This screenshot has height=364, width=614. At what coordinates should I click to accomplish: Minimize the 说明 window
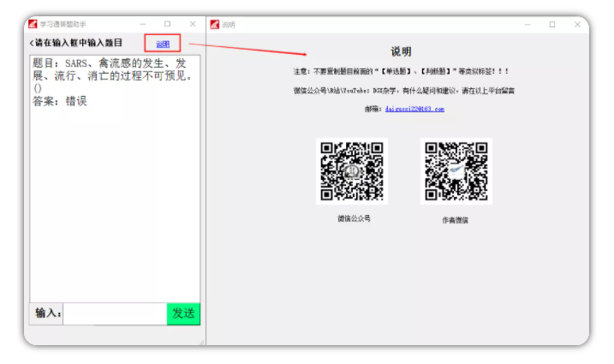point(528,25)
